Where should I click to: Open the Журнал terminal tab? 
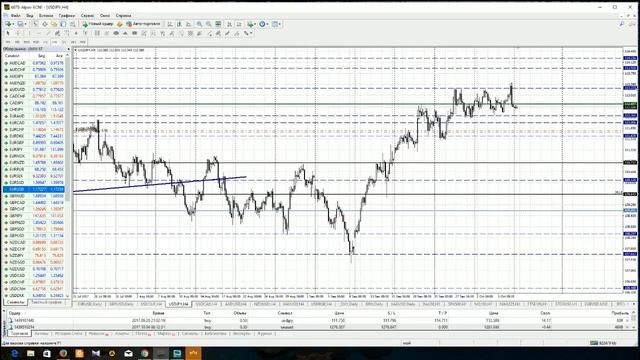(264, 334)
